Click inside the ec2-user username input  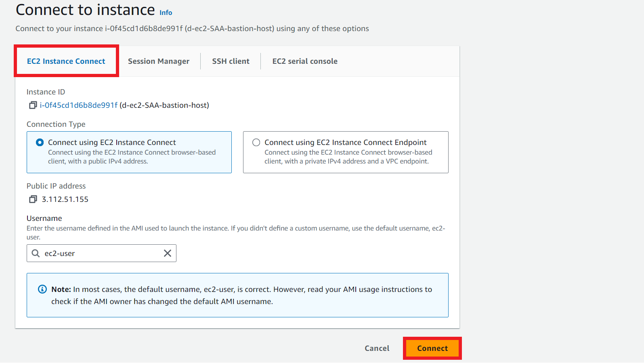[101, 253]
